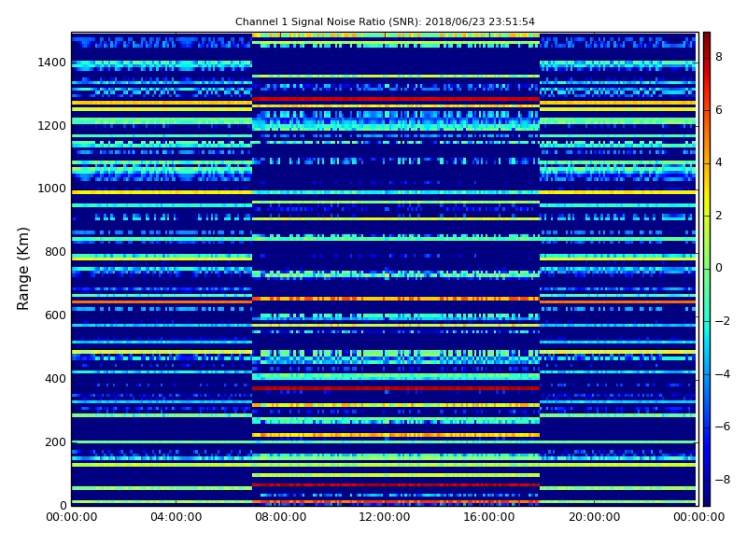Click the 1400 range tick label
The width and height of the screenshot is (747, 560).
[52, 63]
